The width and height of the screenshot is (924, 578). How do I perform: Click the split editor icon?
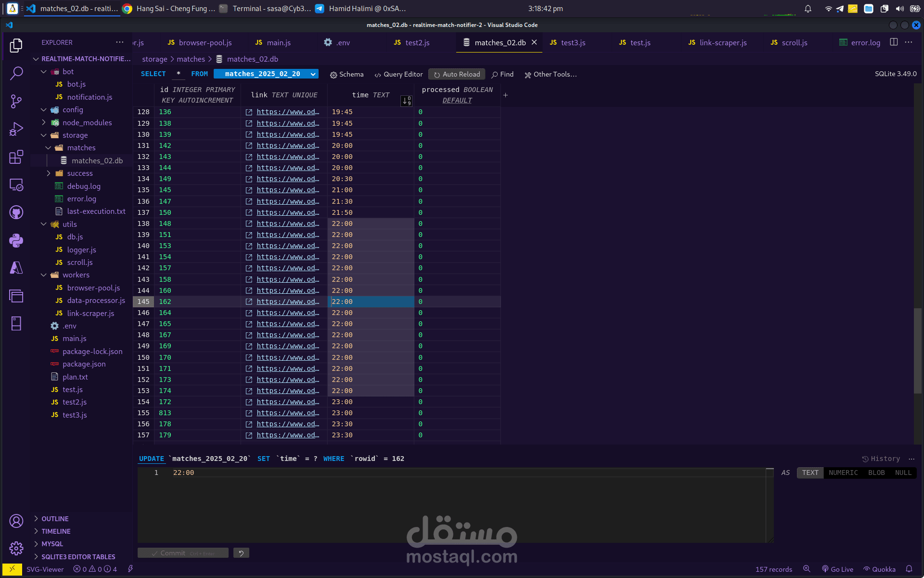coord(894,42)
